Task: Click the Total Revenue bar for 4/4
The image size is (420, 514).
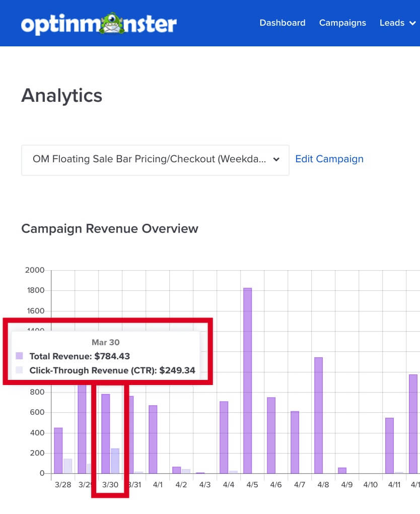Action: (224, 437)
